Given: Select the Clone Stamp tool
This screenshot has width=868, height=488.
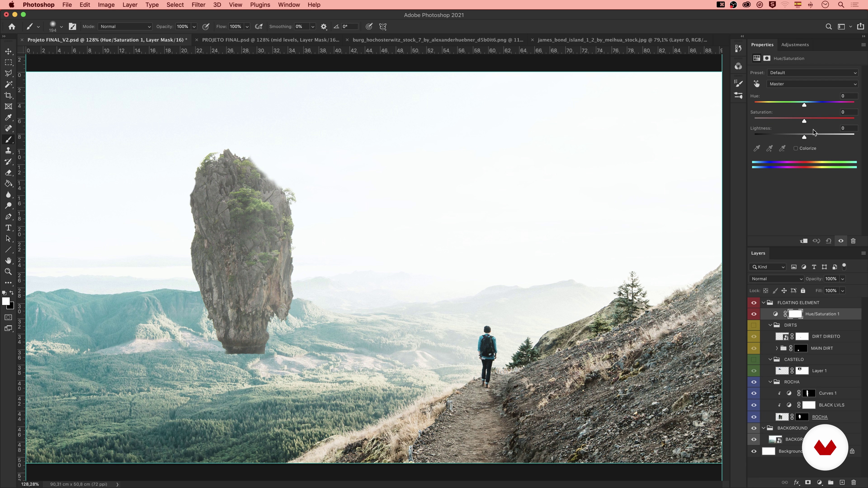Looking at the screenshot, I should click(x=8, y=151).
